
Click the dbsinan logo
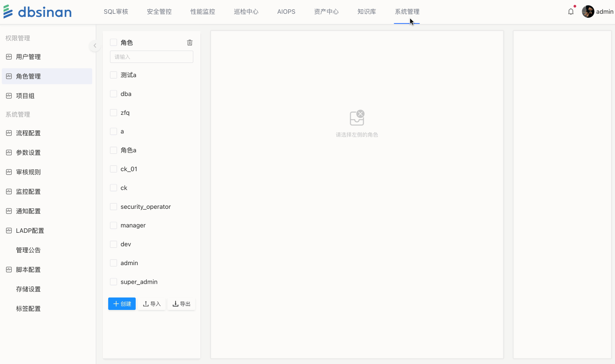(37, 12)
